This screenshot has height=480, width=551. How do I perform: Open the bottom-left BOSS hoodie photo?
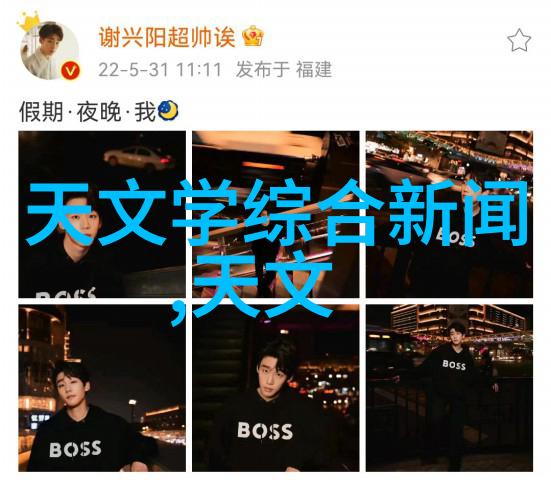(102, 388)
